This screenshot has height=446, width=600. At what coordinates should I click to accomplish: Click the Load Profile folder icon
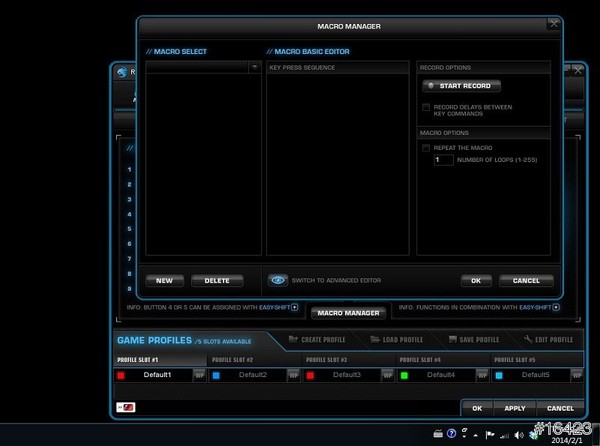tap(375, 340)
